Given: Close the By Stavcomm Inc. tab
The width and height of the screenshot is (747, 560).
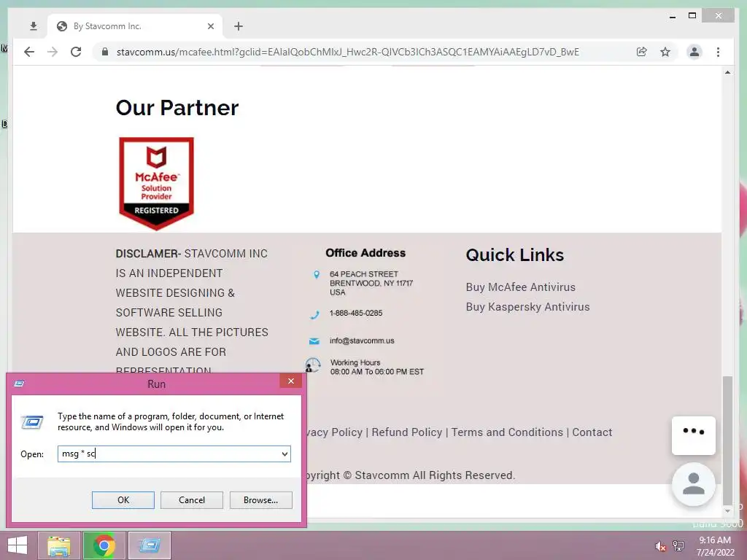Looking at the screenshot, I should pyautogui.click(x=211, y=26).
